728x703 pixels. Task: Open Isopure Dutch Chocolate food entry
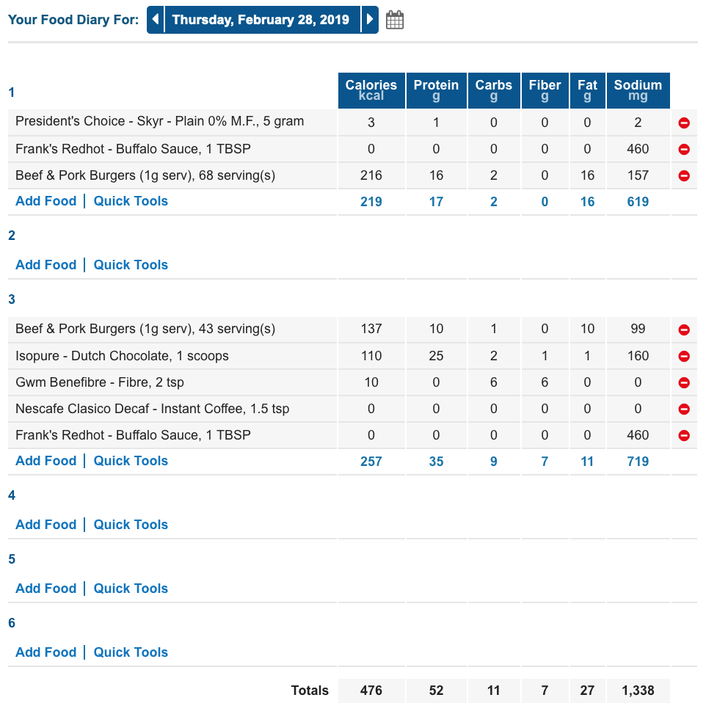tap(122, 356)
